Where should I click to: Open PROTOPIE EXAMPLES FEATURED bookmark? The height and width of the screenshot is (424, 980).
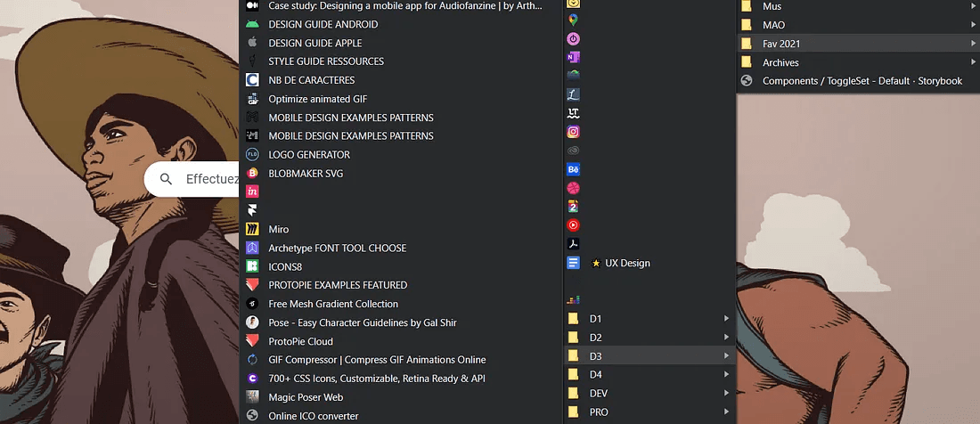(x=401, y=285)
